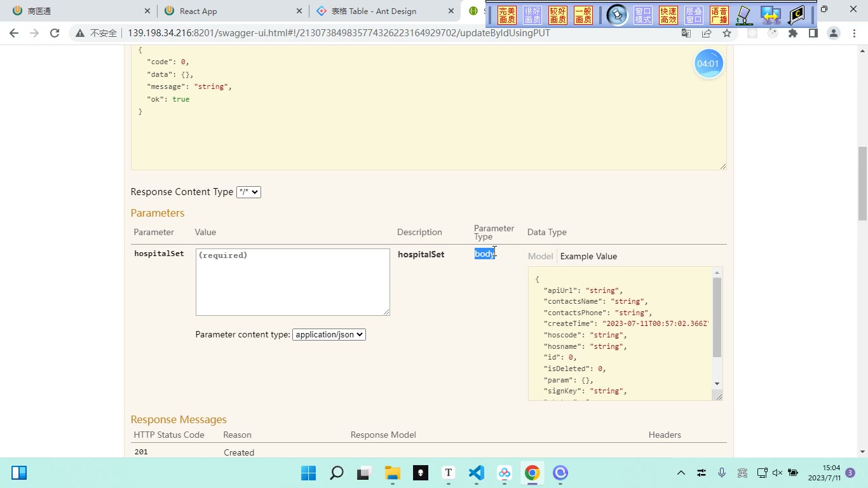Click hospitalSet required value textarea

click(x=292, y=281)
